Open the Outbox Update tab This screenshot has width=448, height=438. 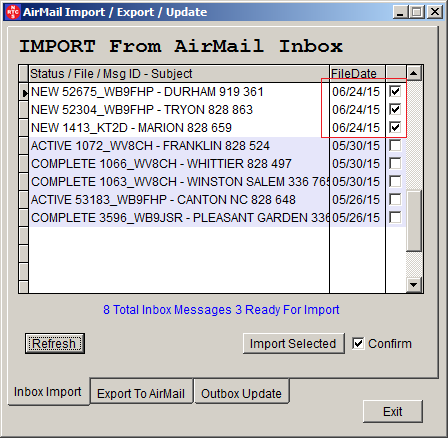click(x=241, y=393)
